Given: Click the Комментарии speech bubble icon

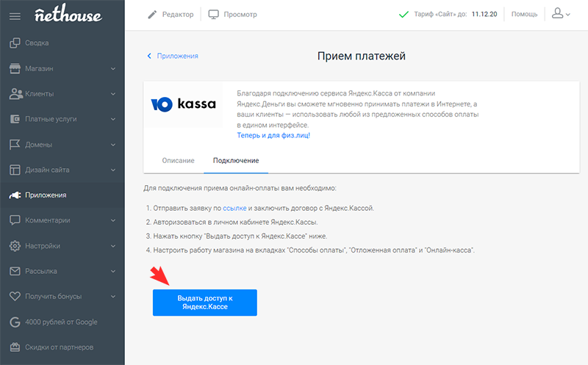Looking at the screenshot, I should tap(15, 220).
